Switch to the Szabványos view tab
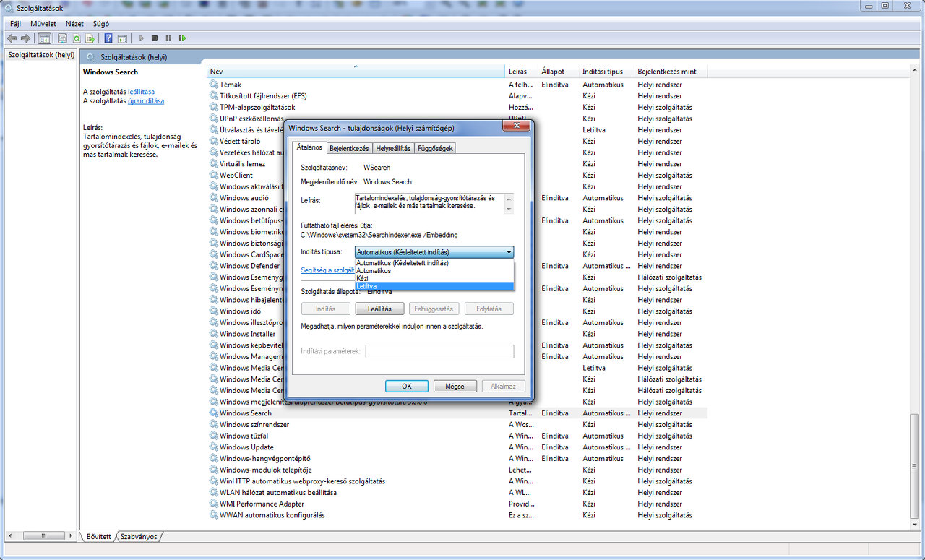This screenshot has height=560, width=925. [x=139, y=537]
